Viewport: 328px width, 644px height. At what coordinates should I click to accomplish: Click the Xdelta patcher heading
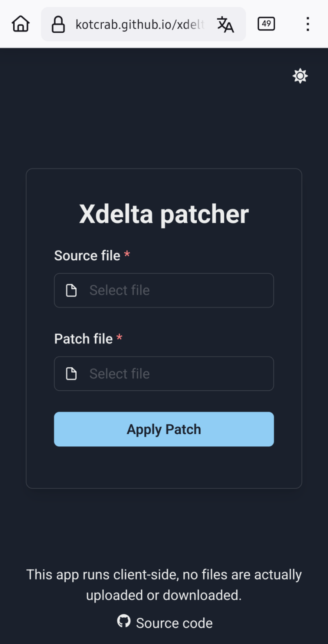pyautogui.click(x=164, y=213)
